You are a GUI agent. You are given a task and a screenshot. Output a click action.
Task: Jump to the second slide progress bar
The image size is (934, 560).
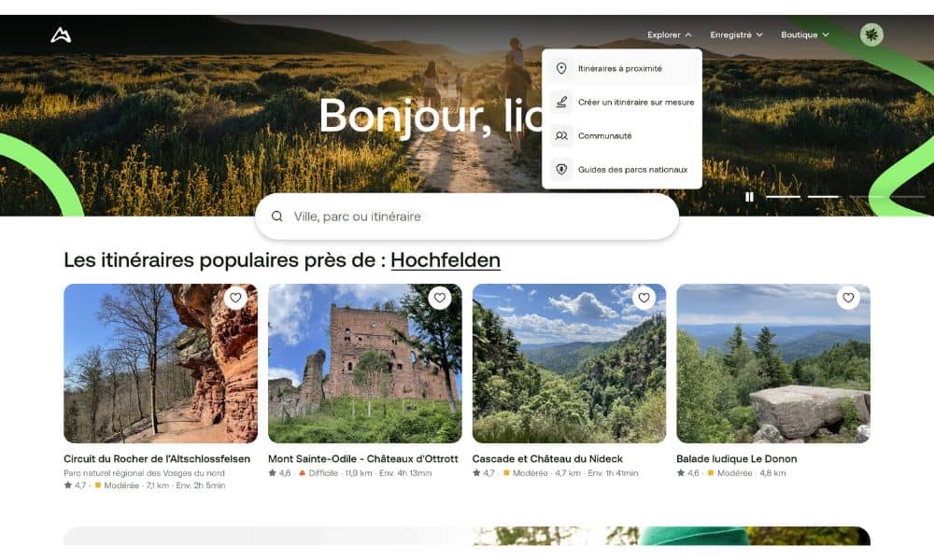(823, 196)
